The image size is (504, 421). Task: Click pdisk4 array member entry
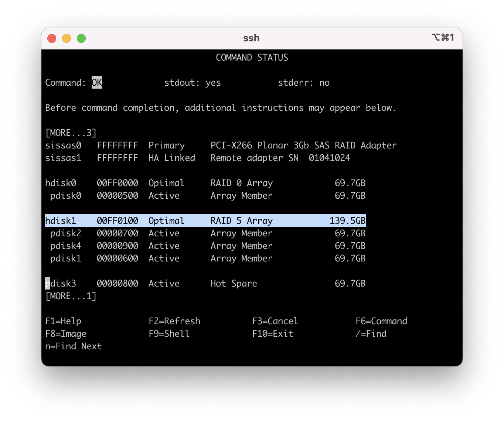pyautogui.click(x=208, y=246)
